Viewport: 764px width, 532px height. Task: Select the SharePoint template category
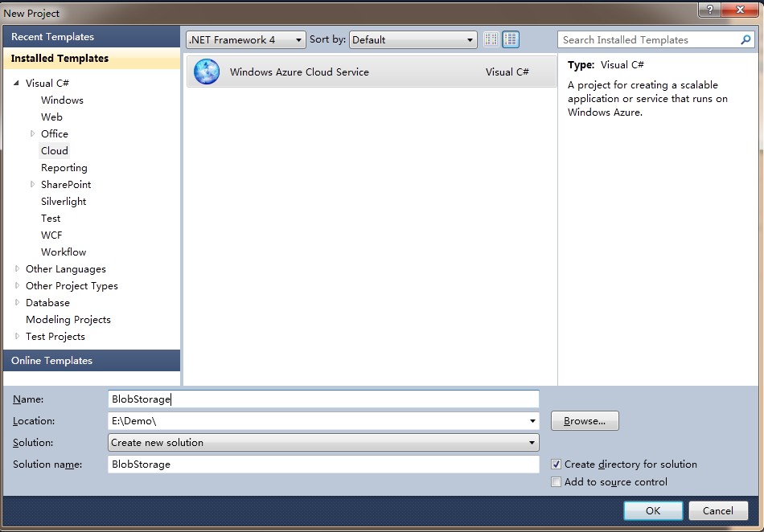pyautogui.click(x=66, y=185)
